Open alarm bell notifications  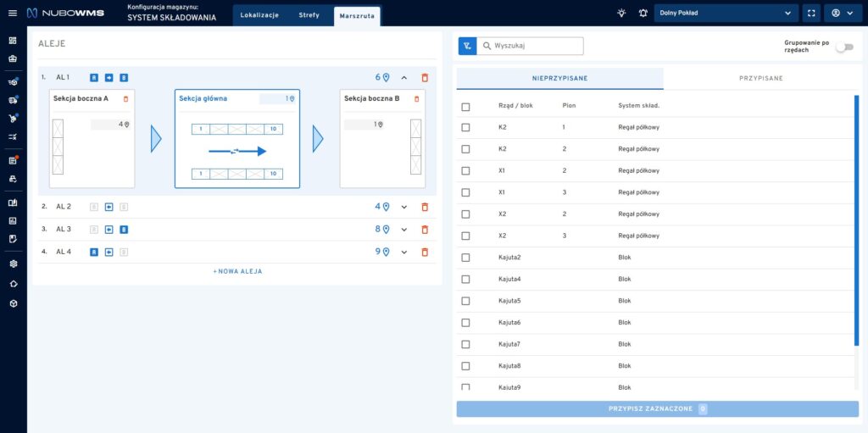pyautogui.click(x=643, y=14)
